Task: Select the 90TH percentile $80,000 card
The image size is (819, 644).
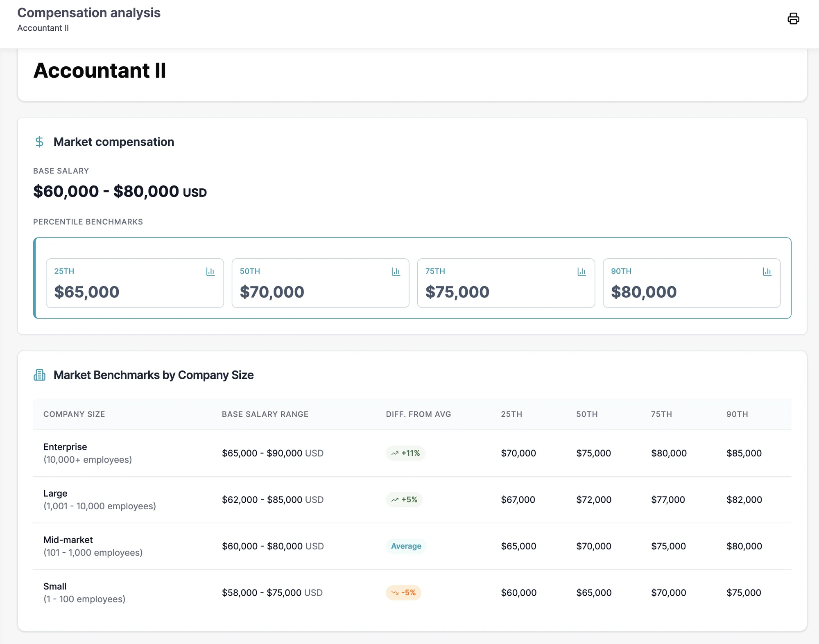Action: pos(692,283)
